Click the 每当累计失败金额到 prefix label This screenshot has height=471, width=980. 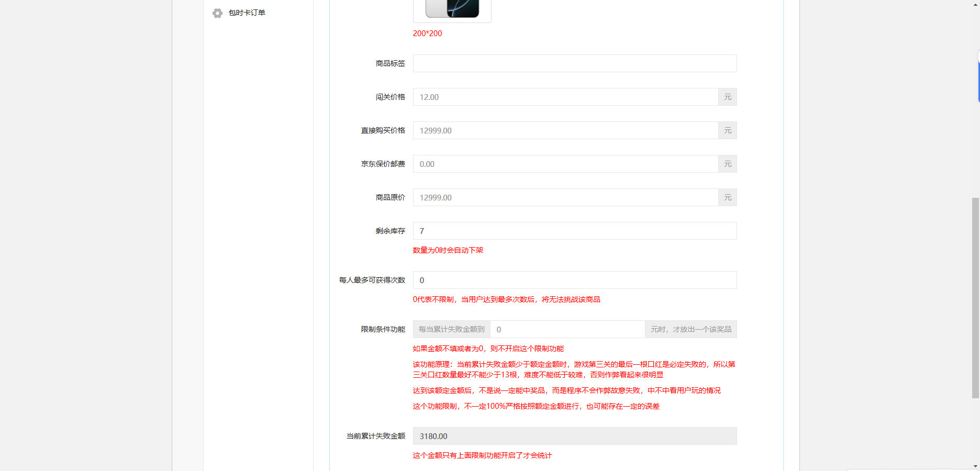[452, 329]
